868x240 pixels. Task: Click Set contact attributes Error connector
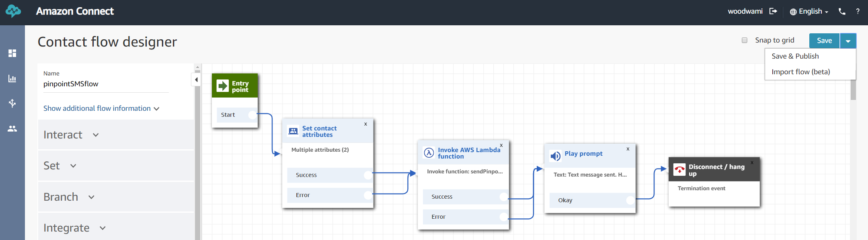368,195
